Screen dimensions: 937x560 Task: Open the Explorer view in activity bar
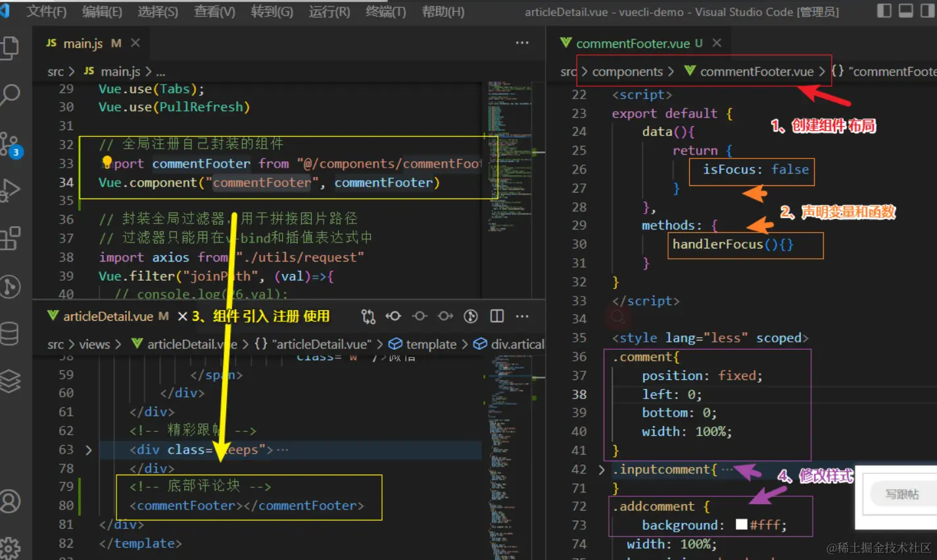click(x=10, y=47)
